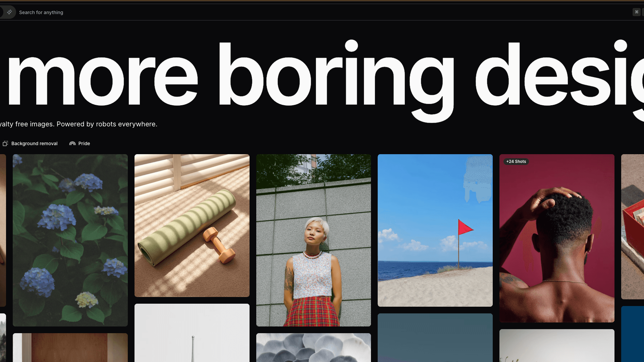This screenshot has height=362, width=644.
Task: Click the Pride rainbow icon
Action: tap(72, 143)
